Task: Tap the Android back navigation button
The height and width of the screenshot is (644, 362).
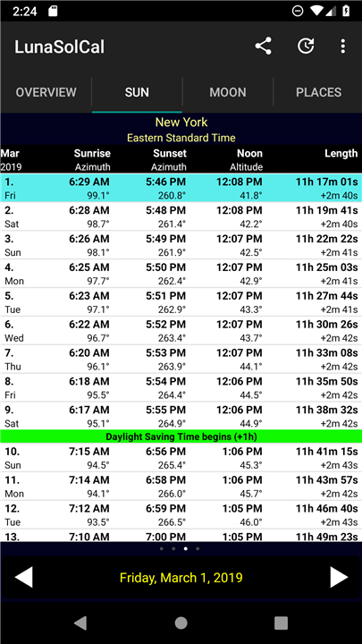Action: [80, 623]
